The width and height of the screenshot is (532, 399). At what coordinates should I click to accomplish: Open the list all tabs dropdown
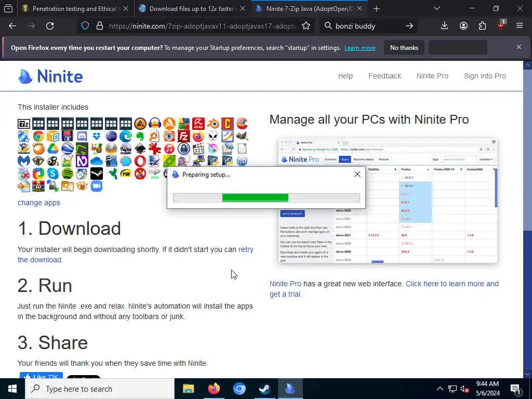(437, 8)
